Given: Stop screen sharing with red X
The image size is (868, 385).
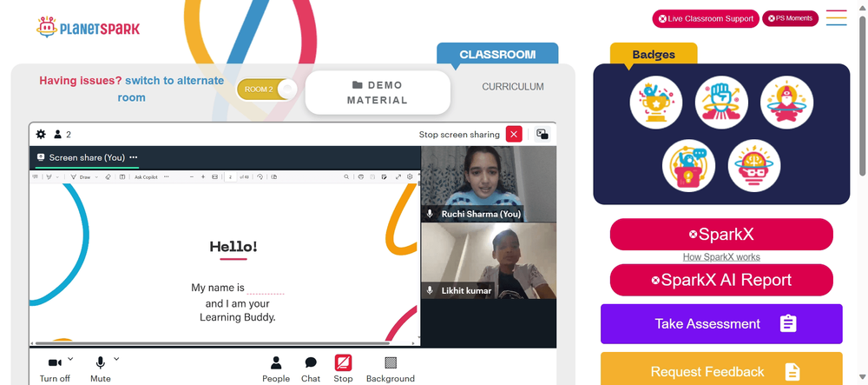Looking at the screenshot, I should coord(514,134).
